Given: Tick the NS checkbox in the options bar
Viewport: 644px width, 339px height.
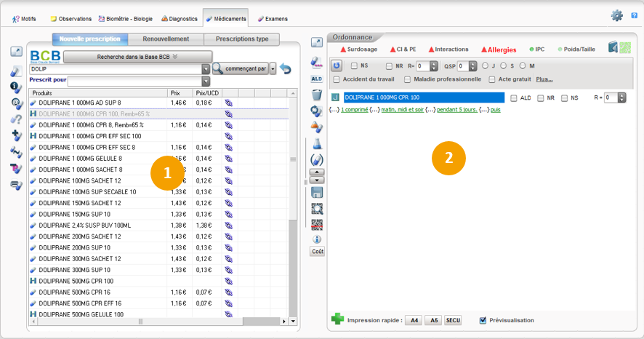Looking at the screenshot, I should click(x=354, y=65).
